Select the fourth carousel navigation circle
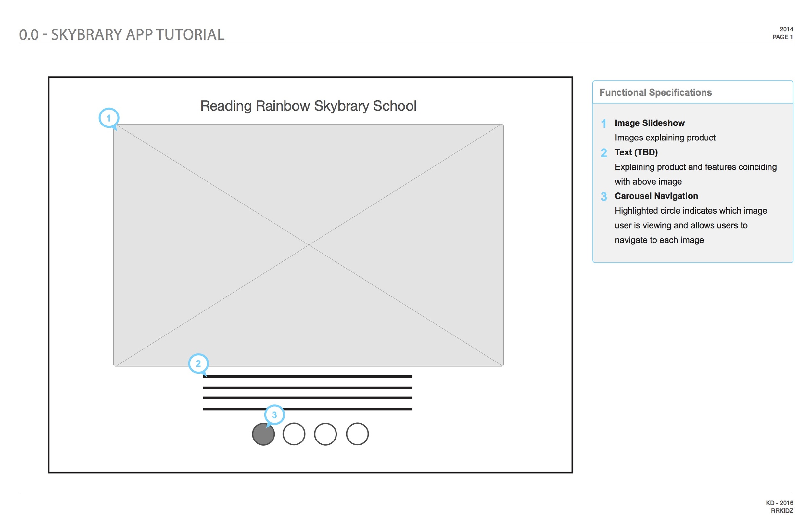812x526 pixels. 357,434
